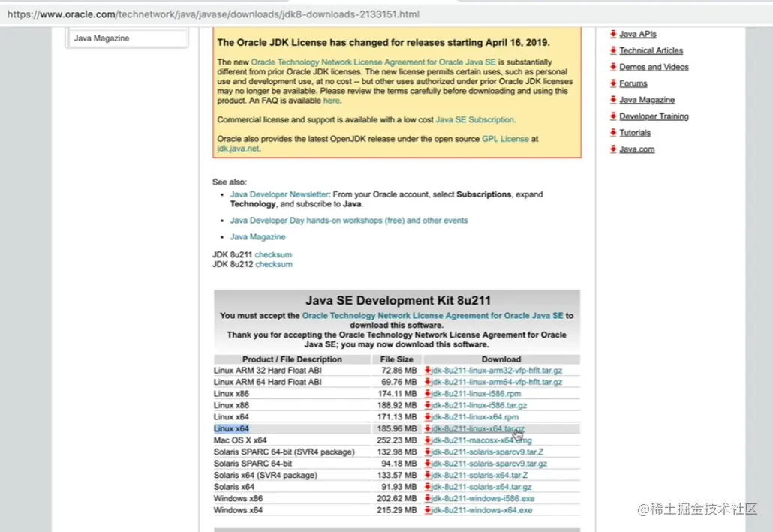Click the download icon beside jdk-8u211-linux-i586.rpm
The height and width of the screenshot is (532, 773).
(428, 394)
